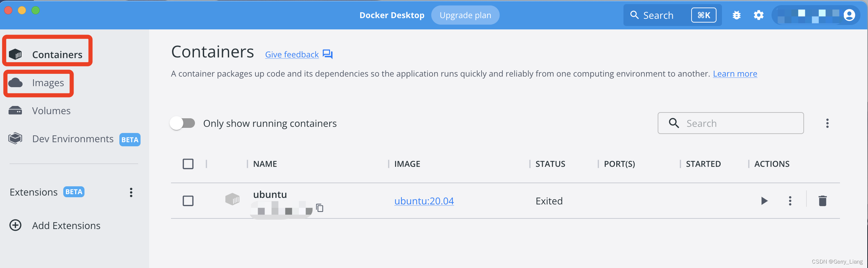Open the table options three-dot menu

coord(827,123)
